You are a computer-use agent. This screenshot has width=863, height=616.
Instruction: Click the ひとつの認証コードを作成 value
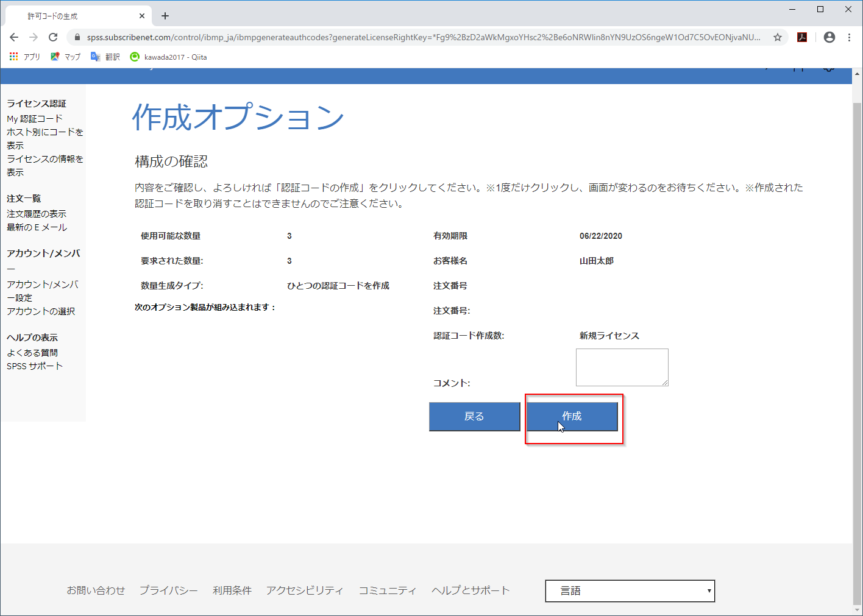[338, 286]
